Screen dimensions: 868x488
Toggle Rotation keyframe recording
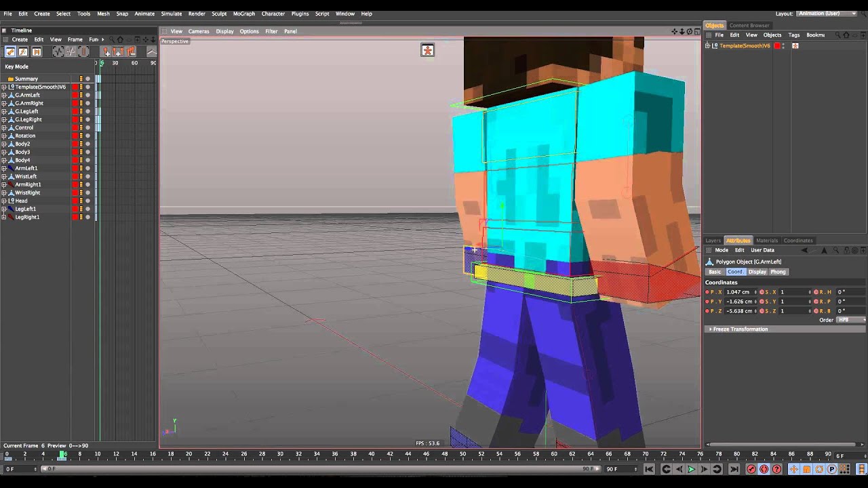click(819, 469)
